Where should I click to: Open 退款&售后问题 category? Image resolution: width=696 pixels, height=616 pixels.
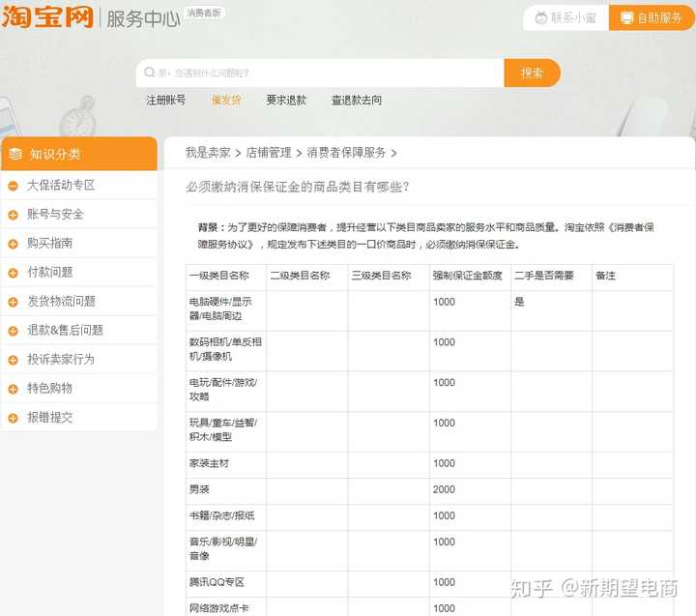pos(66,330)
